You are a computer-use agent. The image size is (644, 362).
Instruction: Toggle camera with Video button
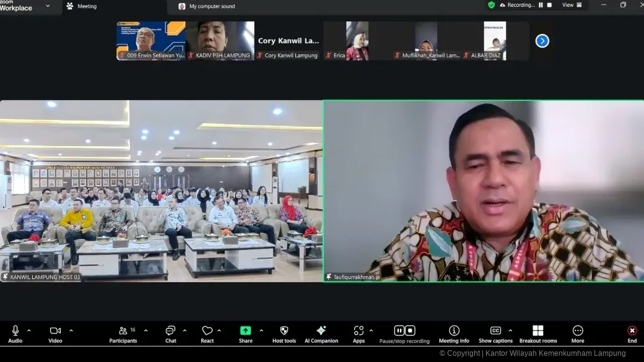55,331
